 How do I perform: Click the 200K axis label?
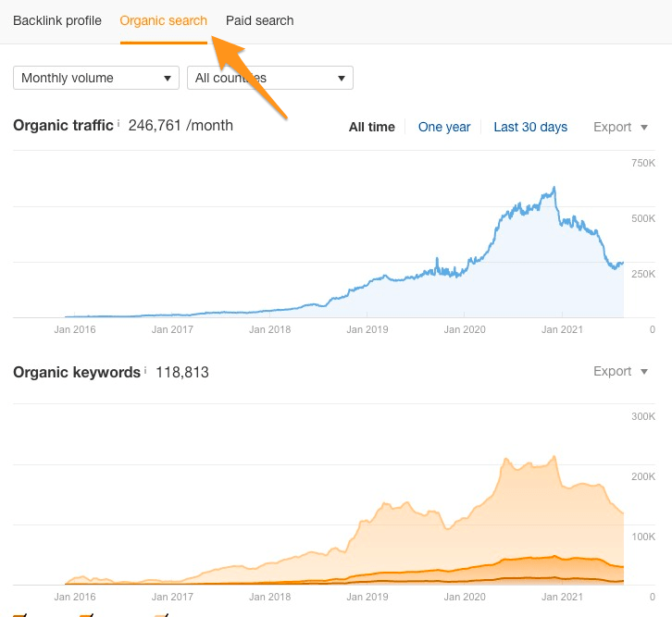[x=643, y=476]
